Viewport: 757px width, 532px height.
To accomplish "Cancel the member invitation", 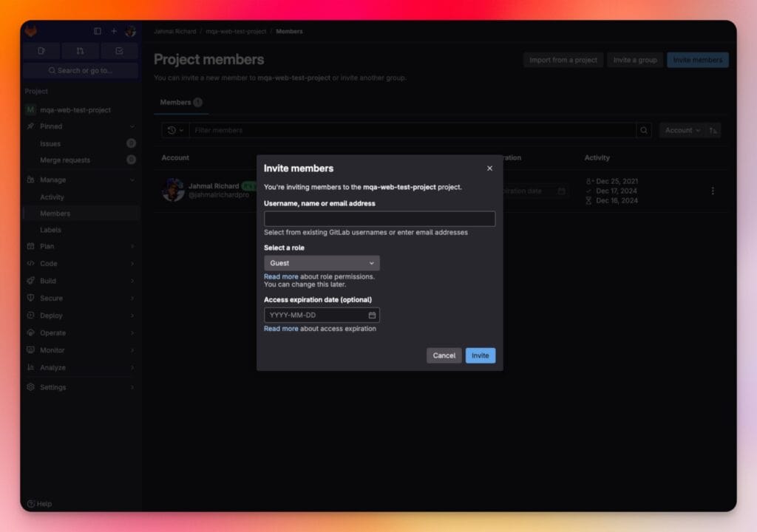I will (444, 355).
